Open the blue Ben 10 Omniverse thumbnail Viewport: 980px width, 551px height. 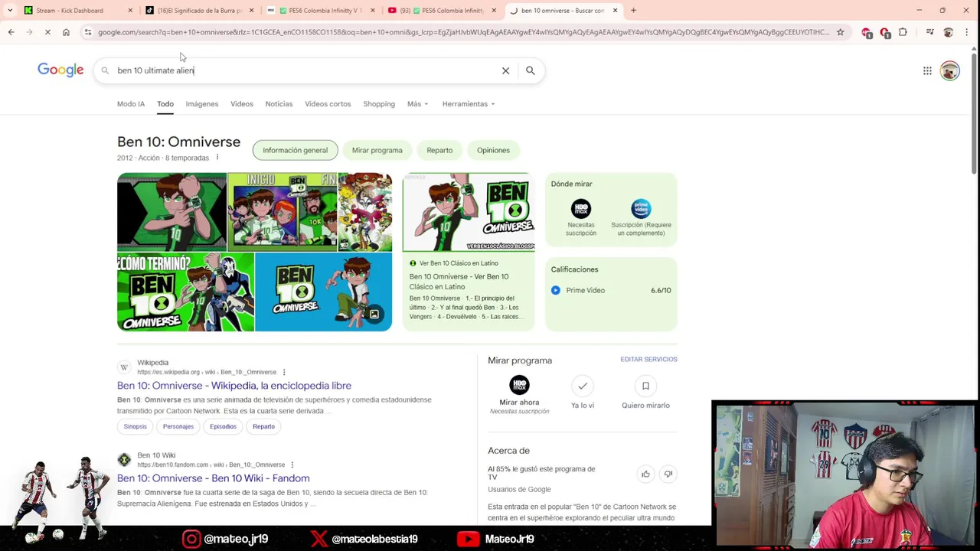click(323, 292)
